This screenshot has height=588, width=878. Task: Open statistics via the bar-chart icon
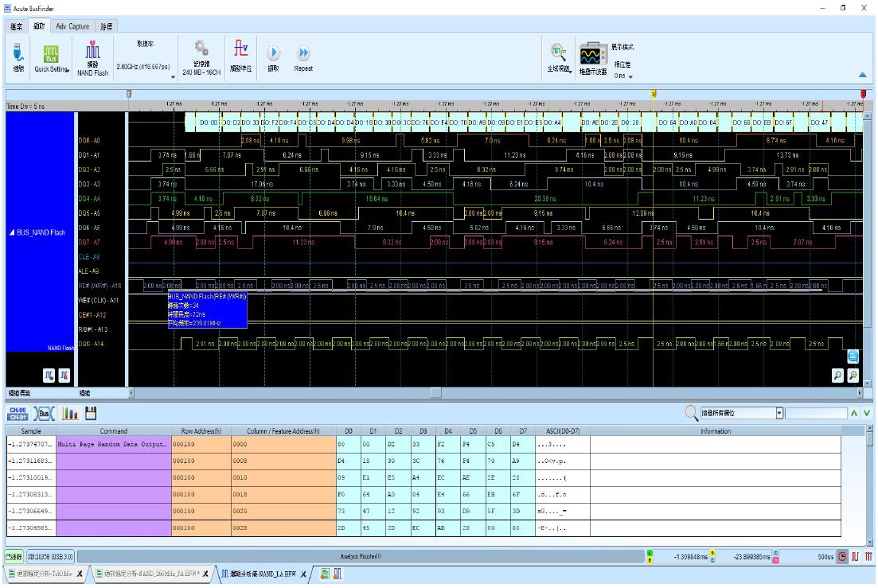(71, 412)
